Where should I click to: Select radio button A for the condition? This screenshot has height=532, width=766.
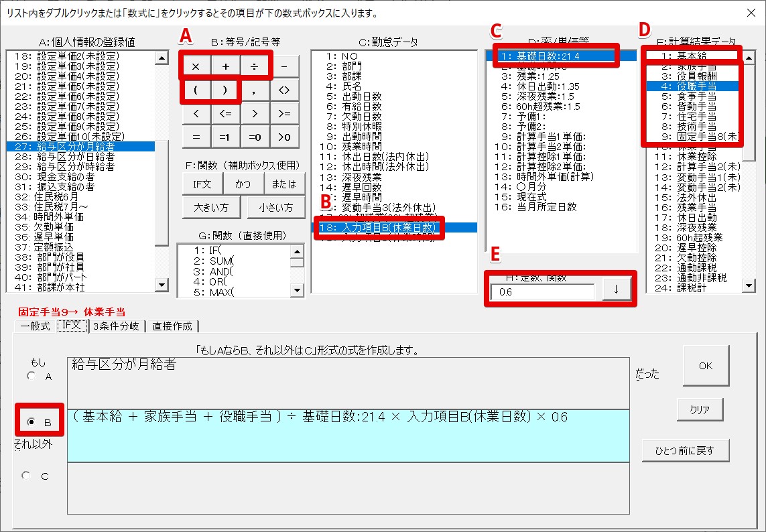coord(31,376)
